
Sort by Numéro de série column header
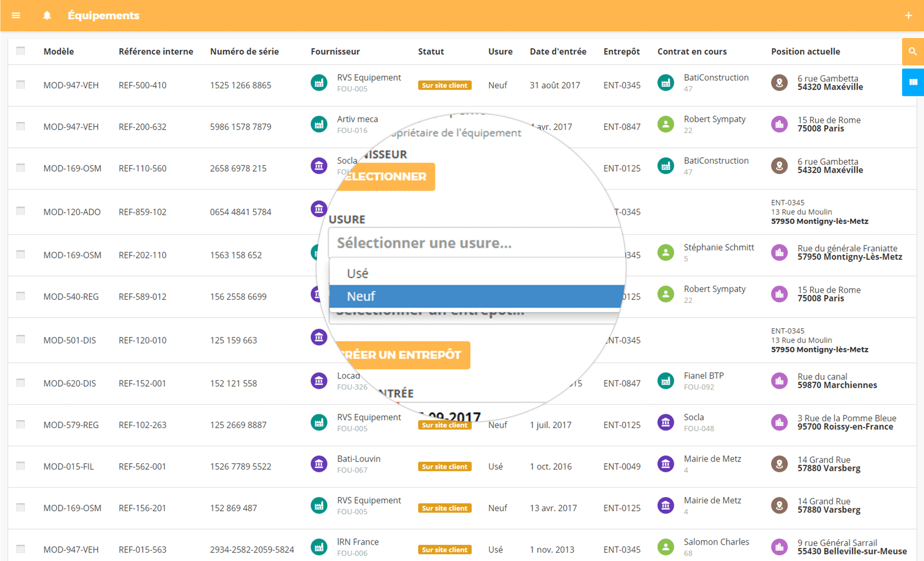click(x=244, y=51)
